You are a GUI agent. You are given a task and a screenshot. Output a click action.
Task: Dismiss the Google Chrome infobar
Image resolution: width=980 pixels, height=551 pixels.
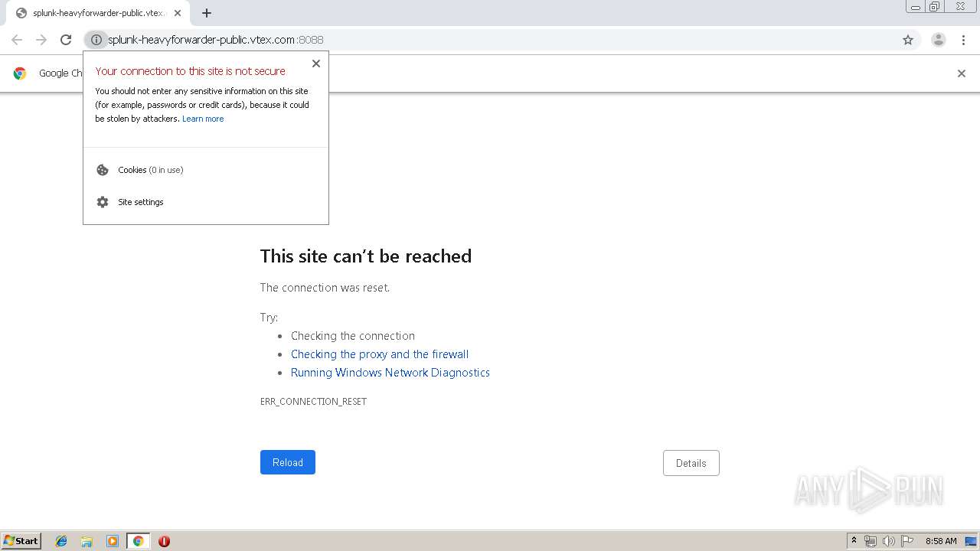962,73
